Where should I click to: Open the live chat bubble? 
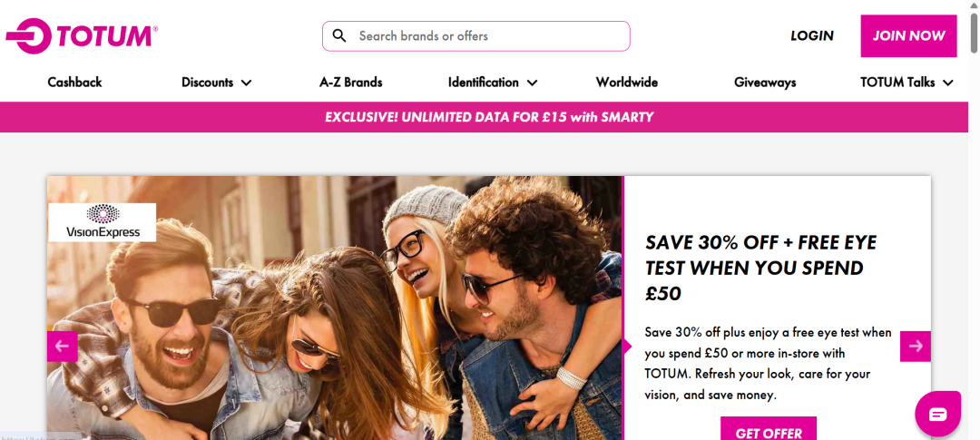coord(937,414)
